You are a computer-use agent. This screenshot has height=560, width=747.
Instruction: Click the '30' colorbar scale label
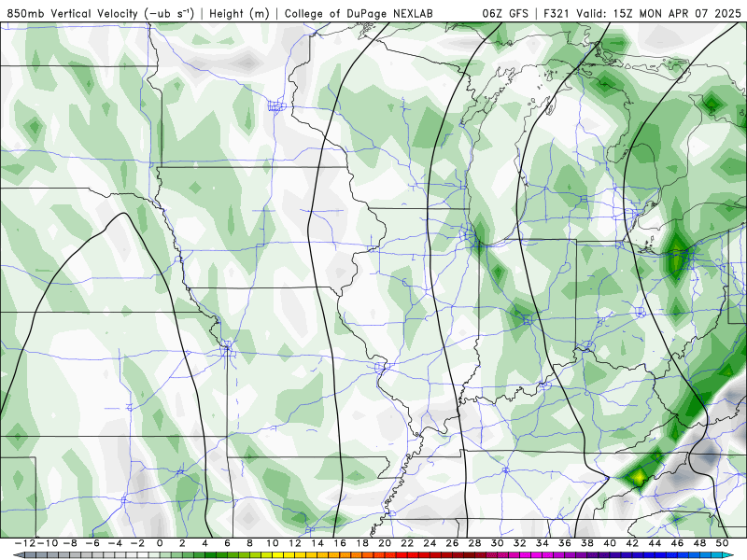click(498, 543)
